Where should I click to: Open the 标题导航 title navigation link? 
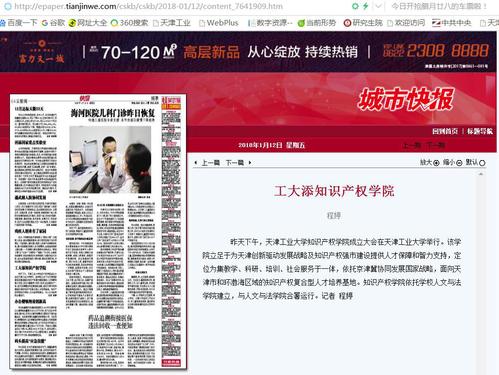coord(479,131)
